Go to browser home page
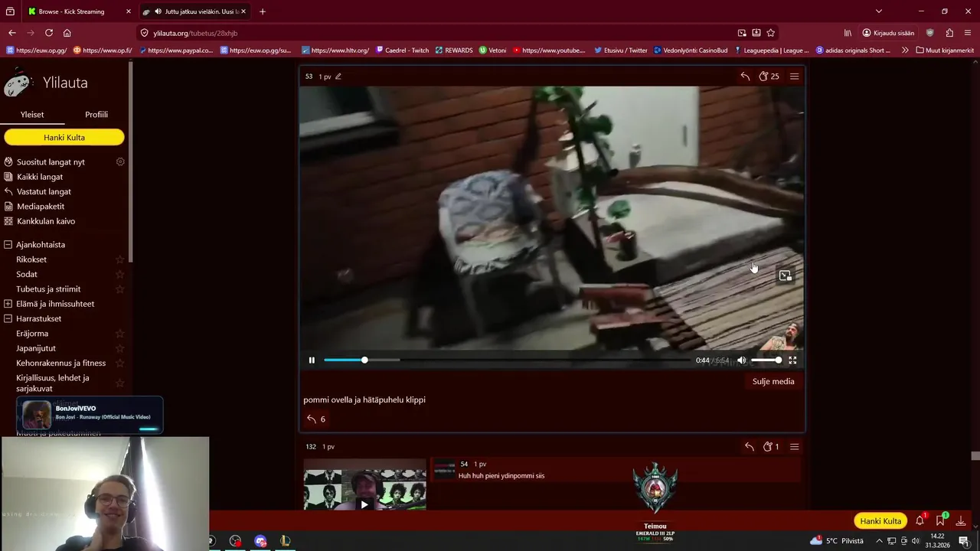 (x=67, y=33)
